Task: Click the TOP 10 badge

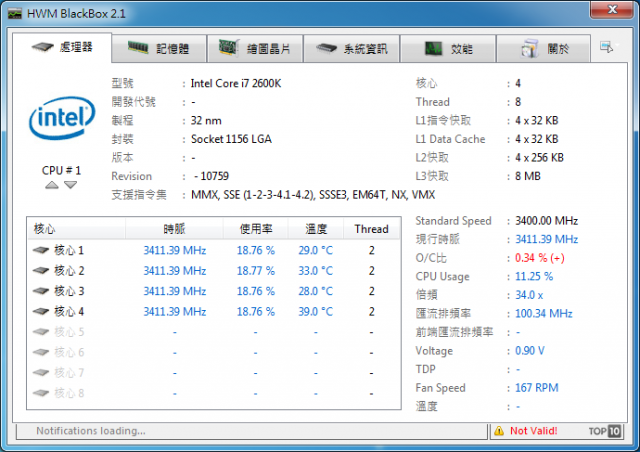Action: [x=605, y=431]
